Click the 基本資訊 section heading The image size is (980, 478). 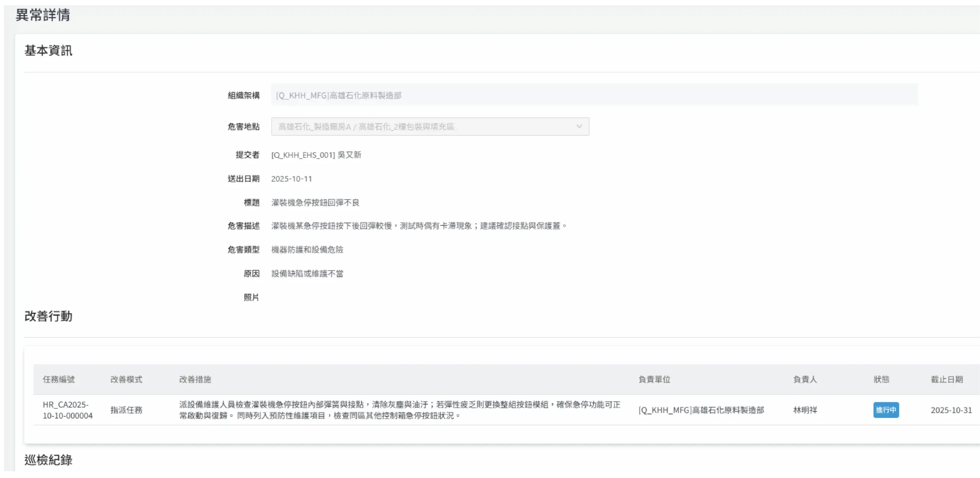[48, 50]
